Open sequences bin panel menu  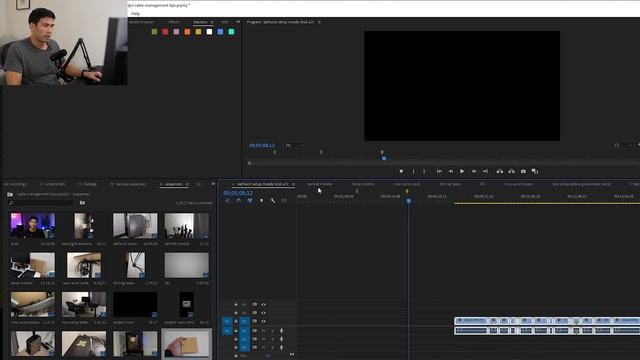pos(187,184)
